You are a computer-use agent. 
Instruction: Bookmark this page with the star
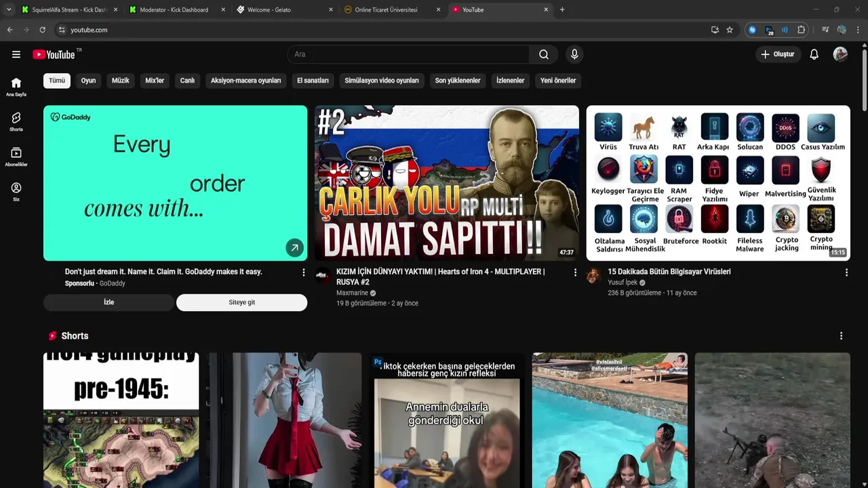(730, 30)
